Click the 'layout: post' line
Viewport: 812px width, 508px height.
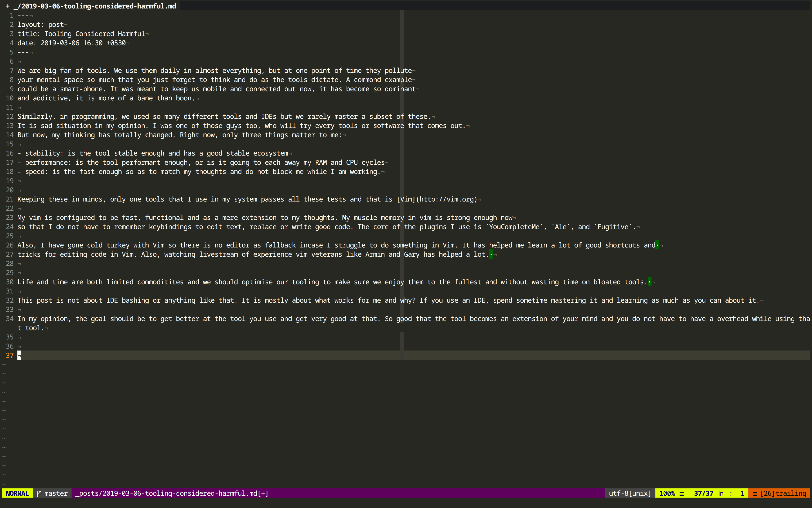pyautogui.click(x=41, y=24)
